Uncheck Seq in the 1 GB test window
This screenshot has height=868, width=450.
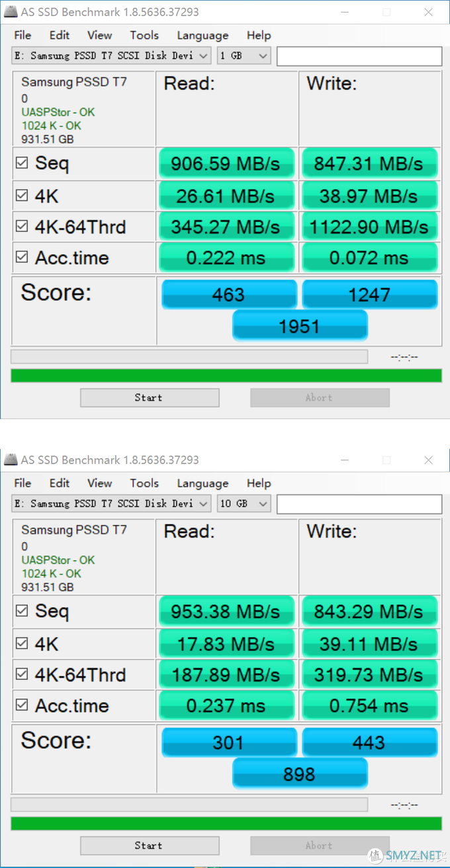22,163
